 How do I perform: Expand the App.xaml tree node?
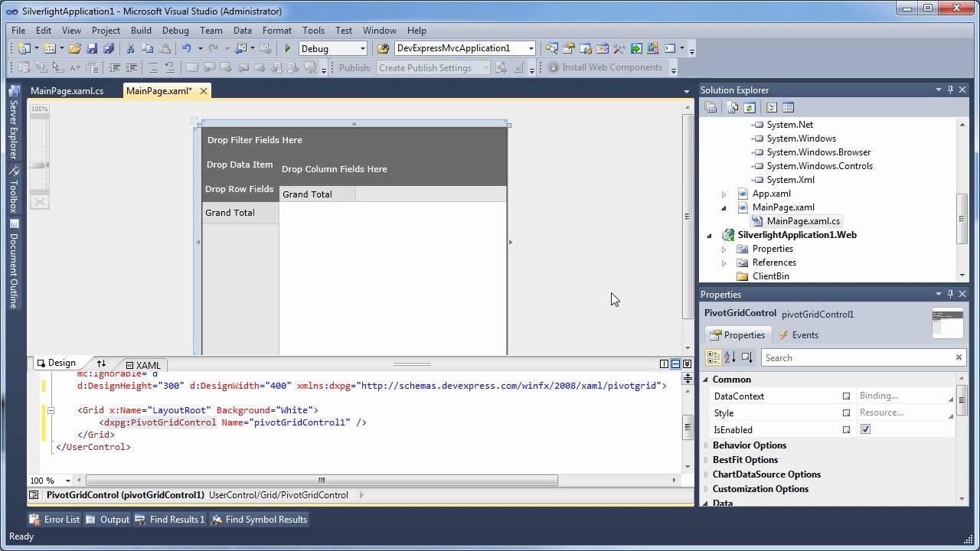point(724,194)
